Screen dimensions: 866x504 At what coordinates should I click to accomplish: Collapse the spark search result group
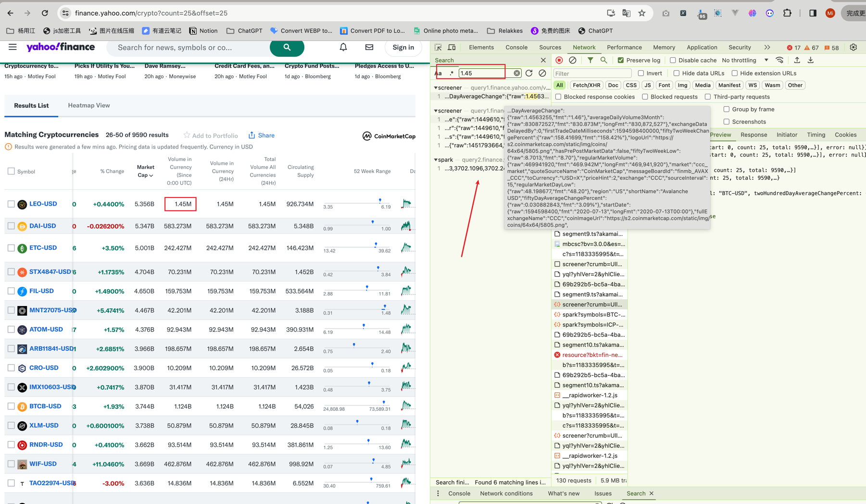point(436,160)
